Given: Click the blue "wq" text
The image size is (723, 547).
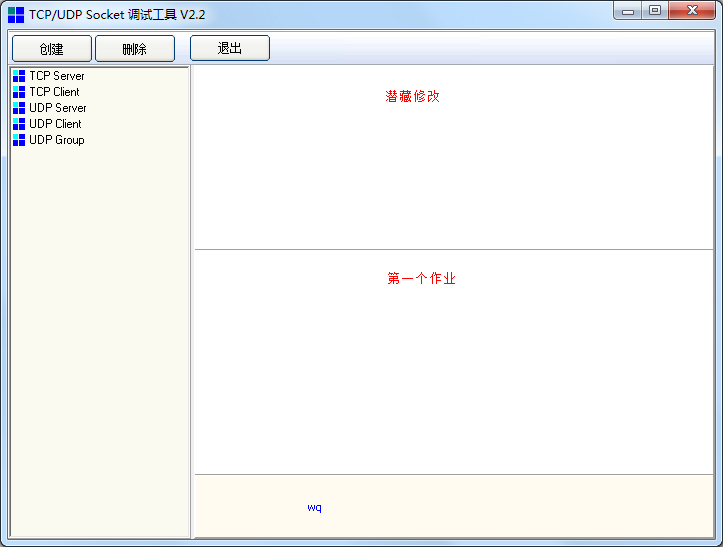Looking at the screenshot, I should pyautogui.click(x=314, y=508).
